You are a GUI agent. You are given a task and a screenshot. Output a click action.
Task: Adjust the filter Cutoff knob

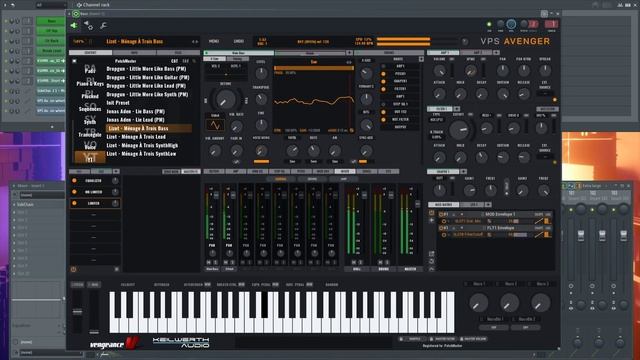459,130
